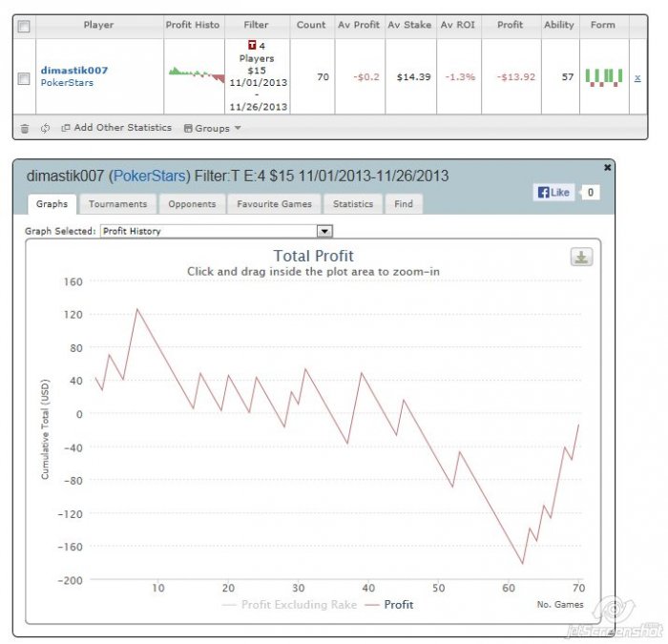Open the Groups dropdown
The height and width of the screenshot is (644, 668).
point(212,128)
